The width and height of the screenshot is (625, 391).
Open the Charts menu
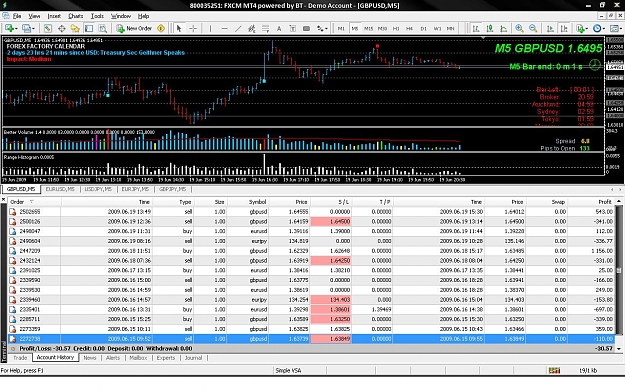(75, 16)
